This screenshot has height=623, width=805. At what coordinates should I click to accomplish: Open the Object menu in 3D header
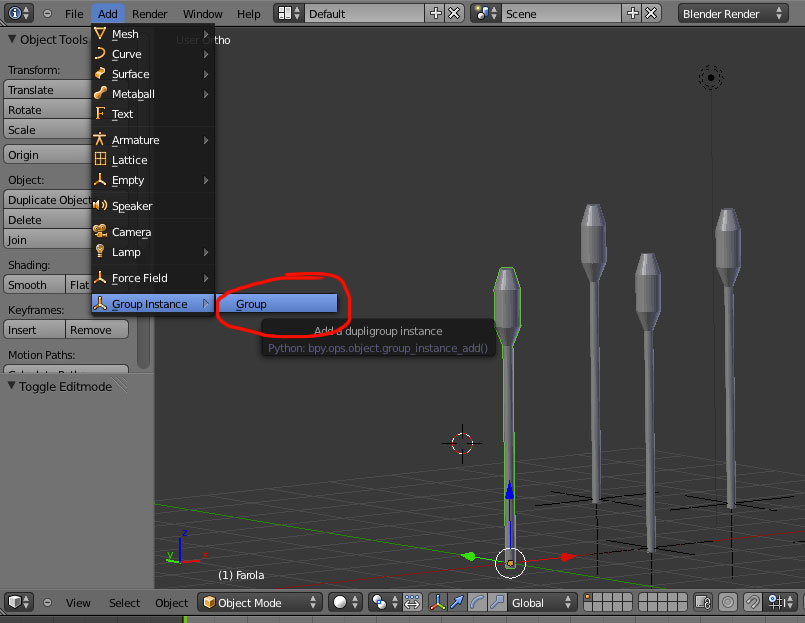pyautogui.click(x=171, y=602)
